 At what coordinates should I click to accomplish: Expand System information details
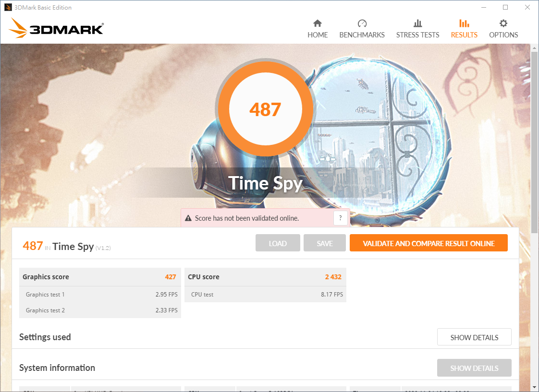pyautogui.click(x=474, y=368)
